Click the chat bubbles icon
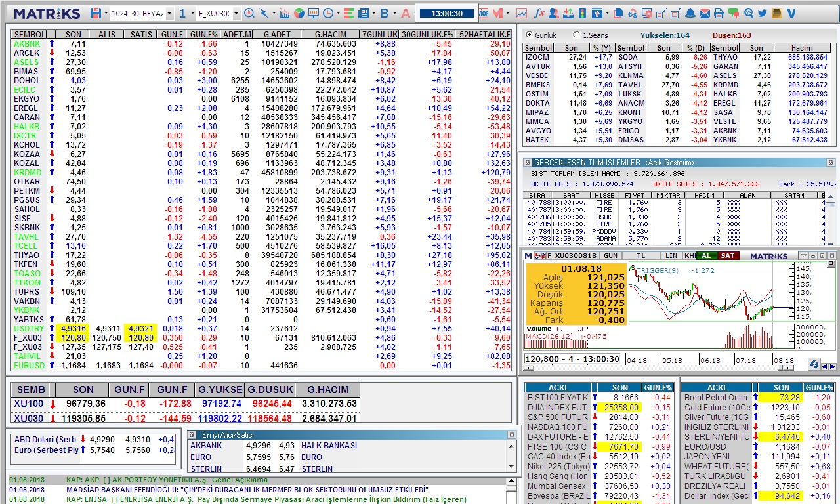 pyautogui.click(x=734, y=13)
